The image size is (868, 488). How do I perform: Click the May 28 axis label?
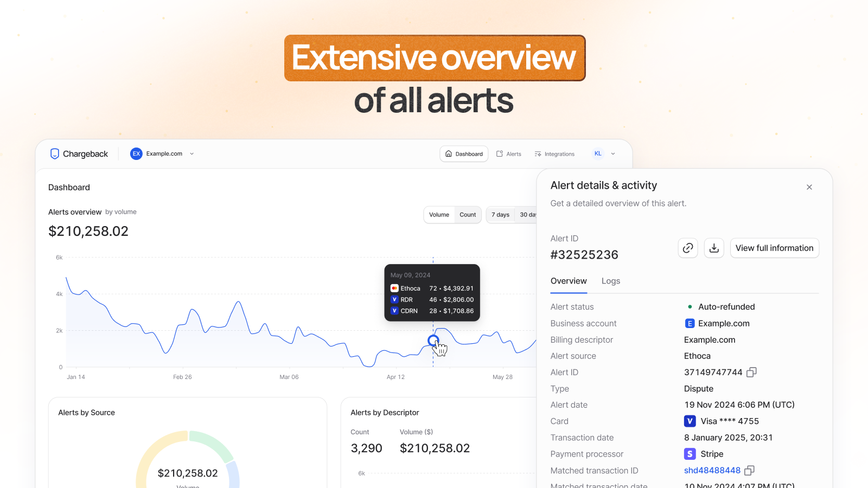pos(502,377)
